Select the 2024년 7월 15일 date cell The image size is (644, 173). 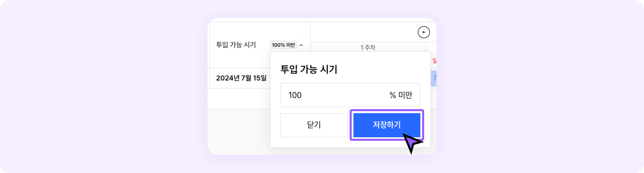241,78
